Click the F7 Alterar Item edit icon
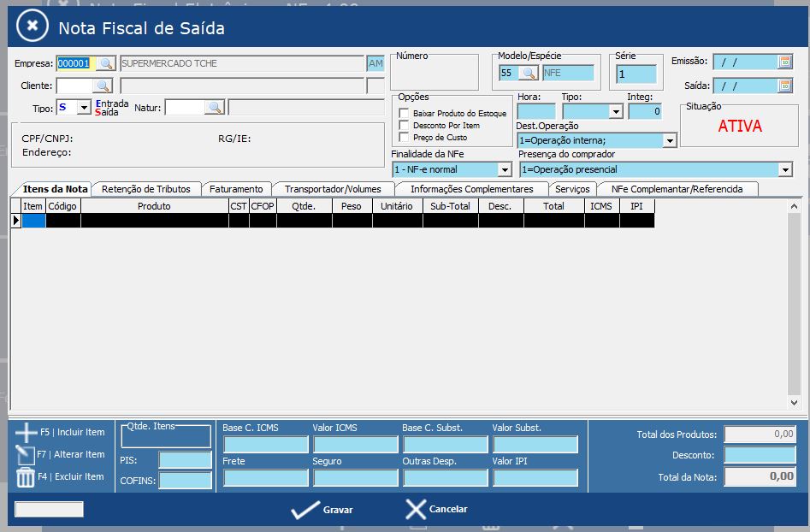The width and height of the screenshot is (810, 532). (26, 455)
